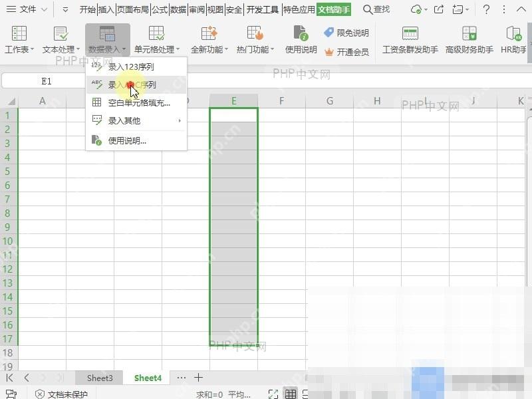532x399 pixels.
Task: Open the quick access toolbar dropdown
Action: coord(65,10)
